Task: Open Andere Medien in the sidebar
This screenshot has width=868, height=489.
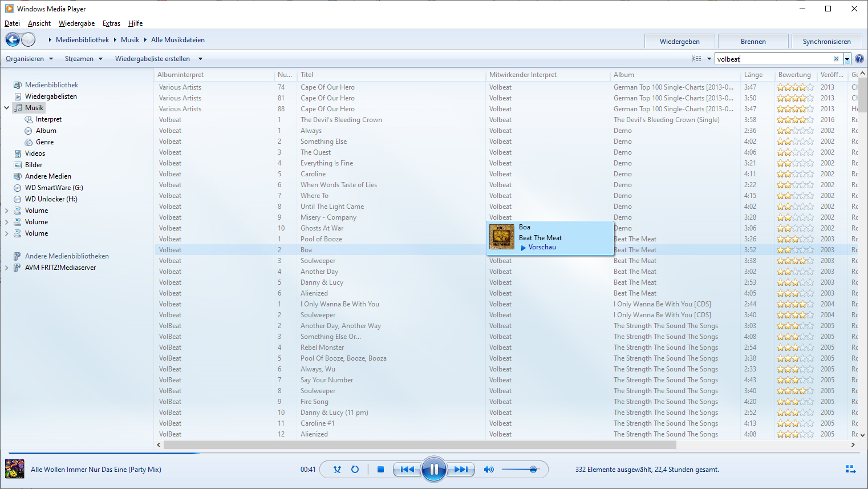Action: 48,176
